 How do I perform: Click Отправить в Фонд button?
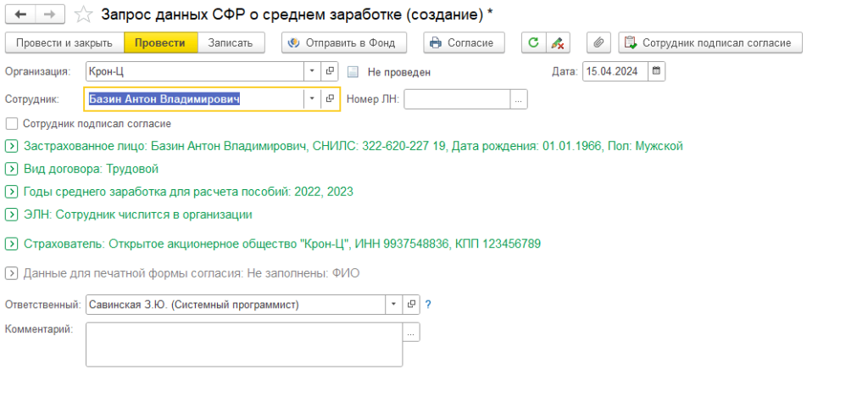click(x=344, y=42)
